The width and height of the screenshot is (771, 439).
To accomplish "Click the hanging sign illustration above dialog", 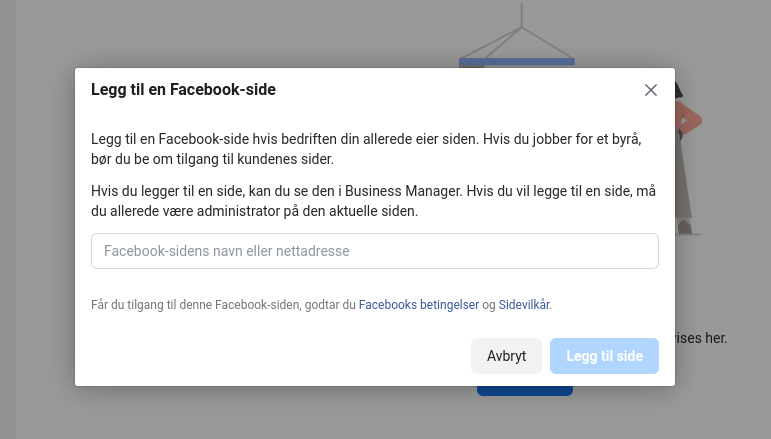I will 517,34.
